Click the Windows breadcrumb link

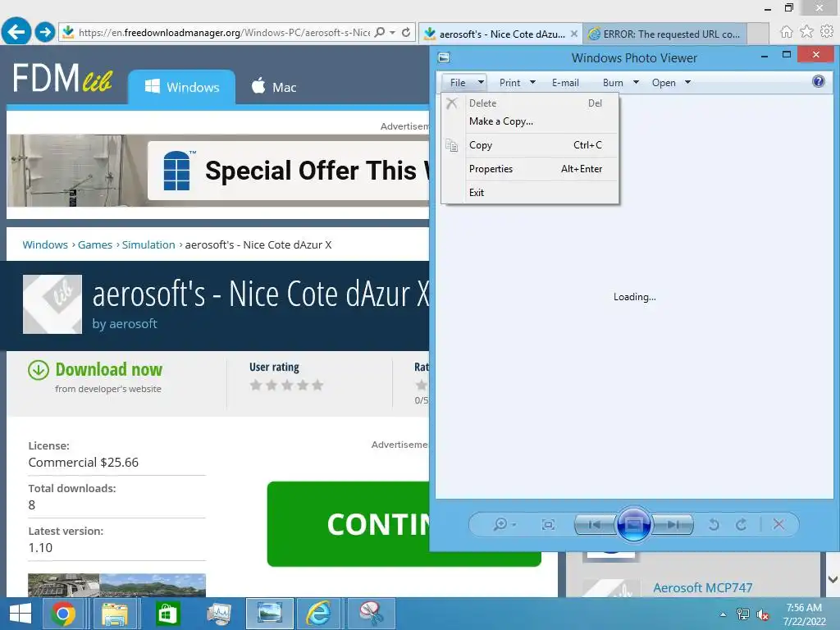click(x=45, y=244)
